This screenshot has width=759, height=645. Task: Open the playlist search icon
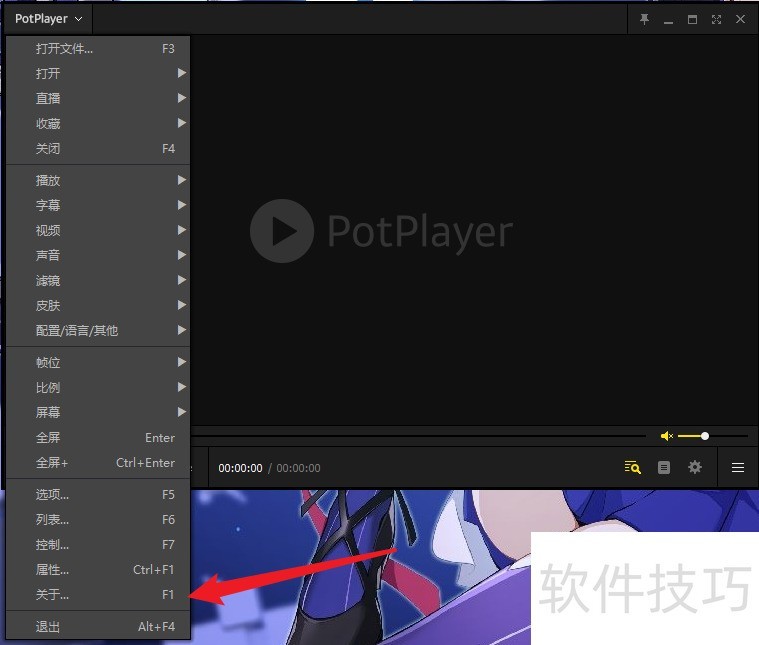pyautogui.click(x=633, y=467)
